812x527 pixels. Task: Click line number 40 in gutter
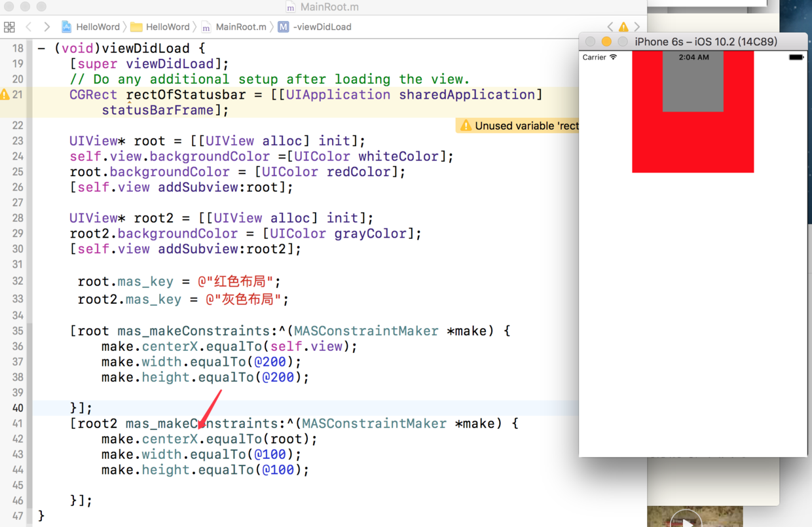17,408
